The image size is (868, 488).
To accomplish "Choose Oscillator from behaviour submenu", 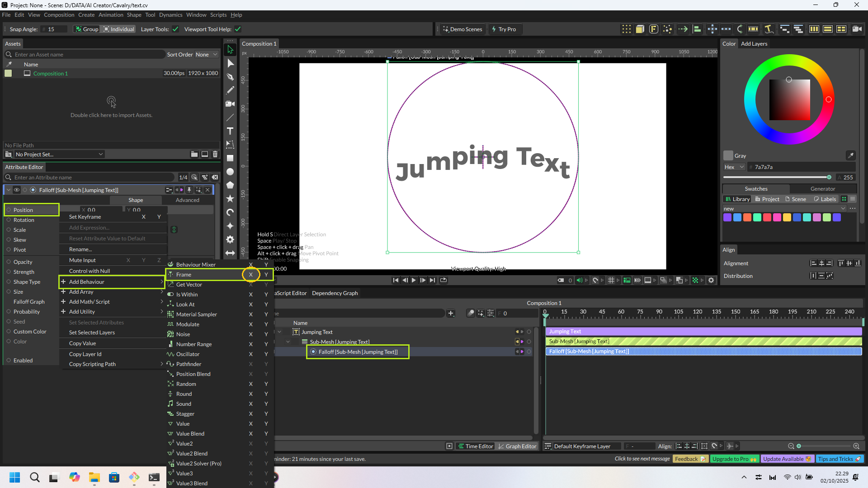I will [x=188, y=354].
